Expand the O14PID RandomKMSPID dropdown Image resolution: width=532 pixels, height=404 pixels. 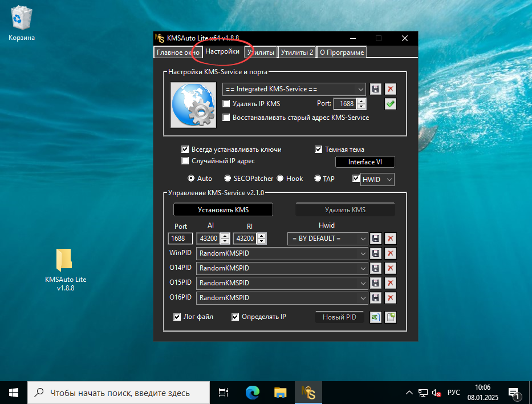[363, 268]
